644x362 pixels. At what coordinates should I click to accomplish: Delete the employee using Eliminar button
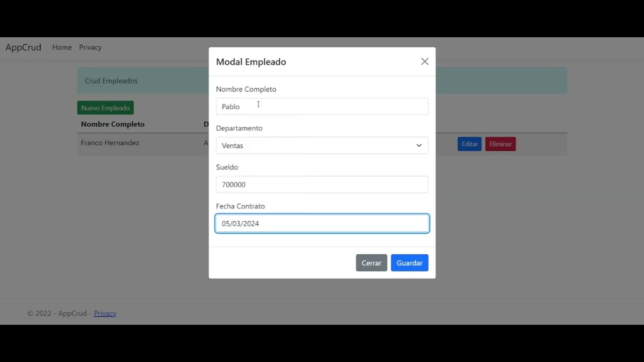(500, 144)
